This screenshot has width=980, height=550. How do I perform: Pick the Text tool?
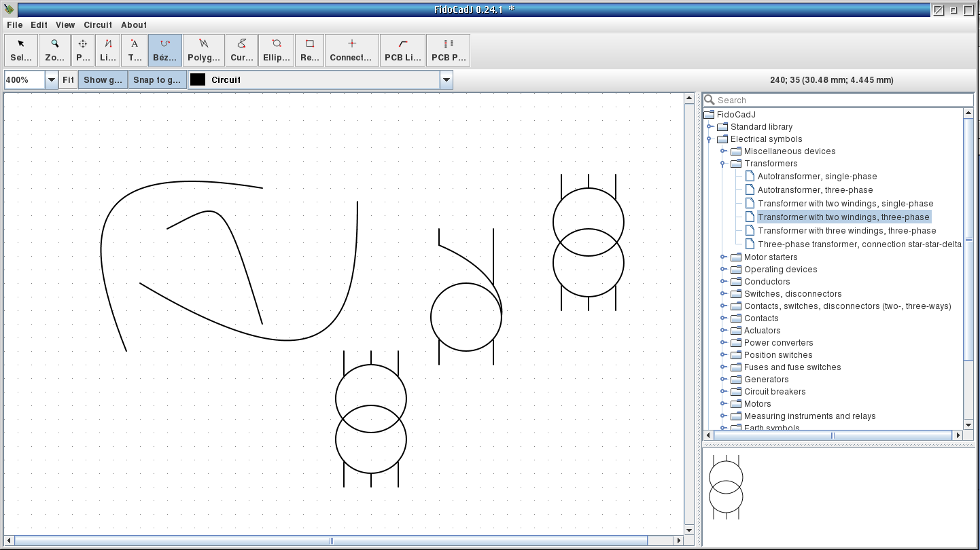[x=135, y=50]
